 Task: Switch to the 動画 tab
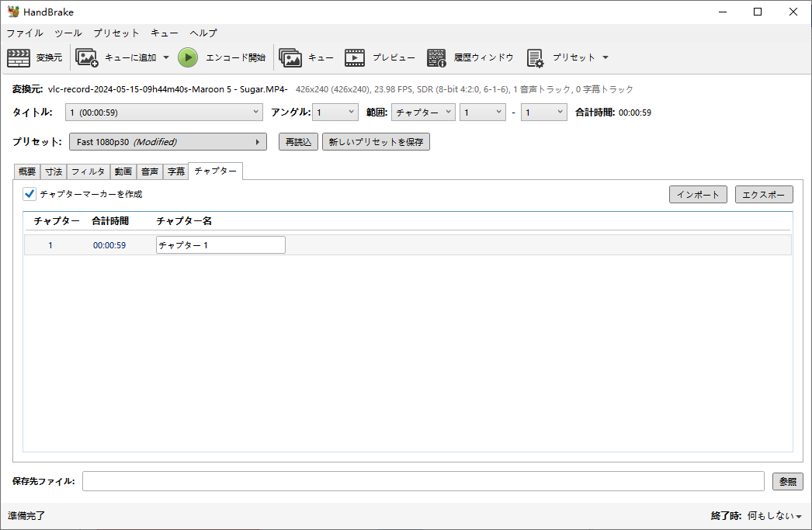[123, 171]
